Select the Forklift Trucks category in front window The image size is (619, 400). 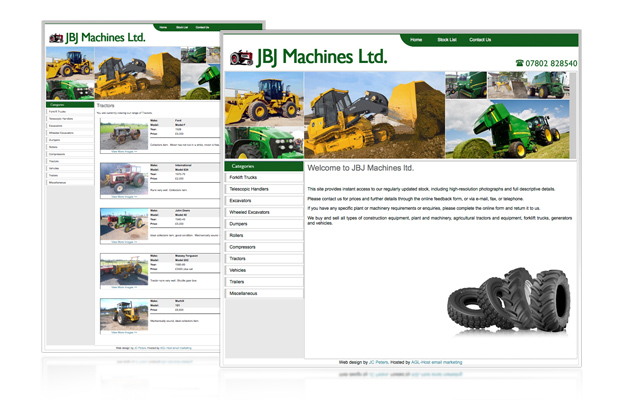click(264, 177)
